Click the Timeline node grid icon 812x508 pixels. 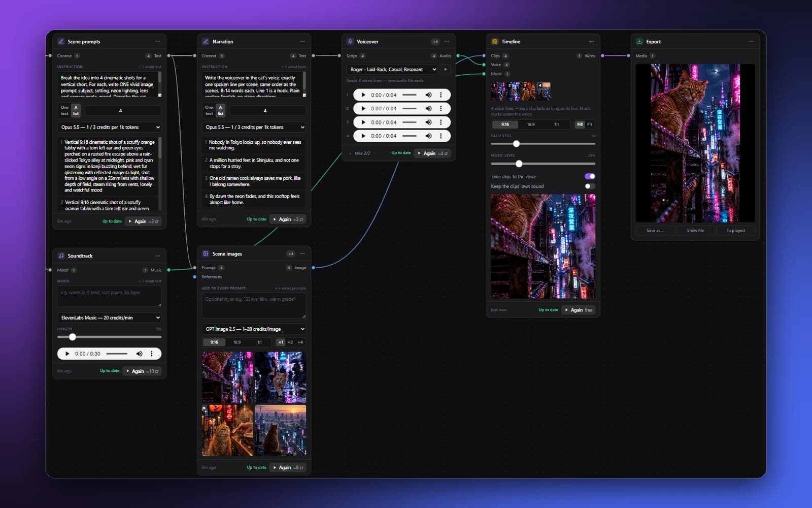(x=495, y=42)
